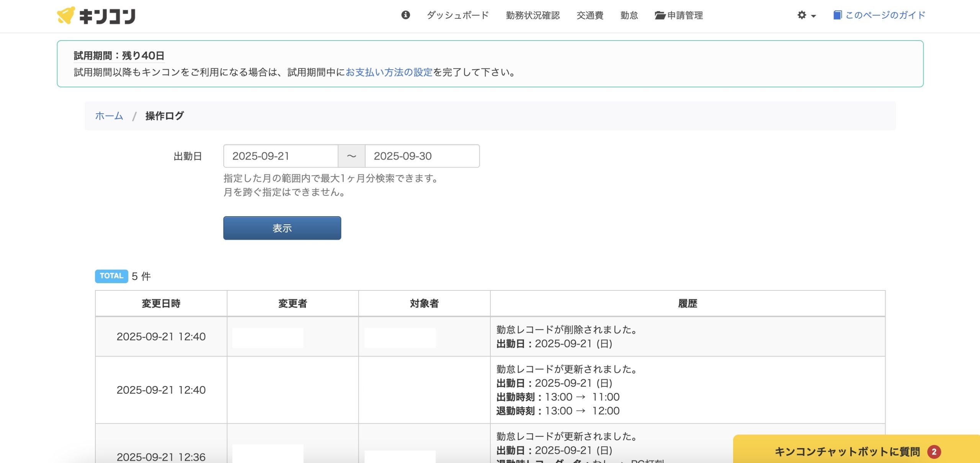Open このページのガイド link
The width and height of the screenshot is (980, 463).
point(885,15)
